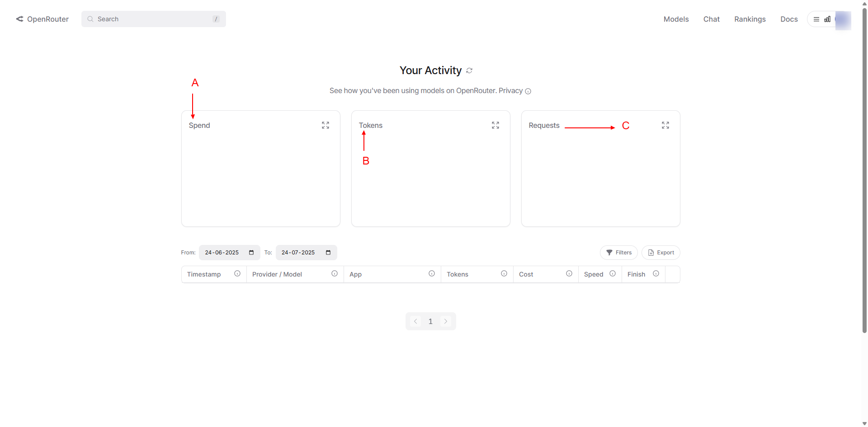Expand the Tokens chart to fullscreen
The image size is (868, 427).
[495, 125]
